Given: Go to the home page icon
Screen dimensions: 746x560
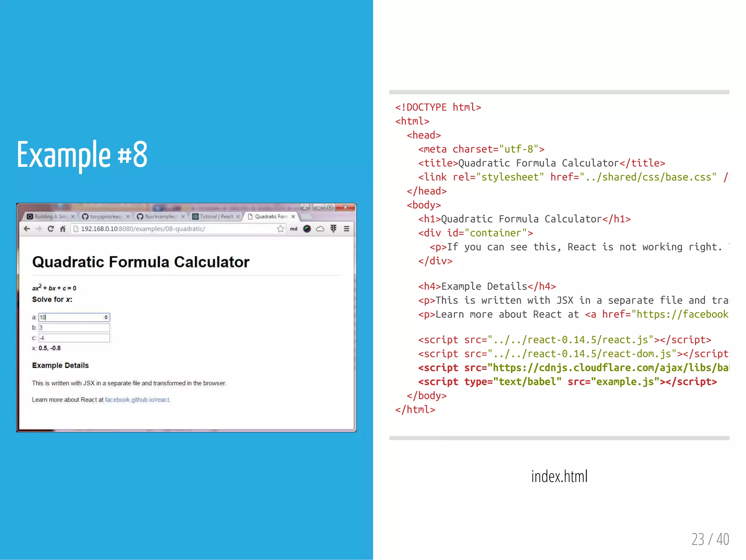Looking at the screenshot, I should pos(63,229).
